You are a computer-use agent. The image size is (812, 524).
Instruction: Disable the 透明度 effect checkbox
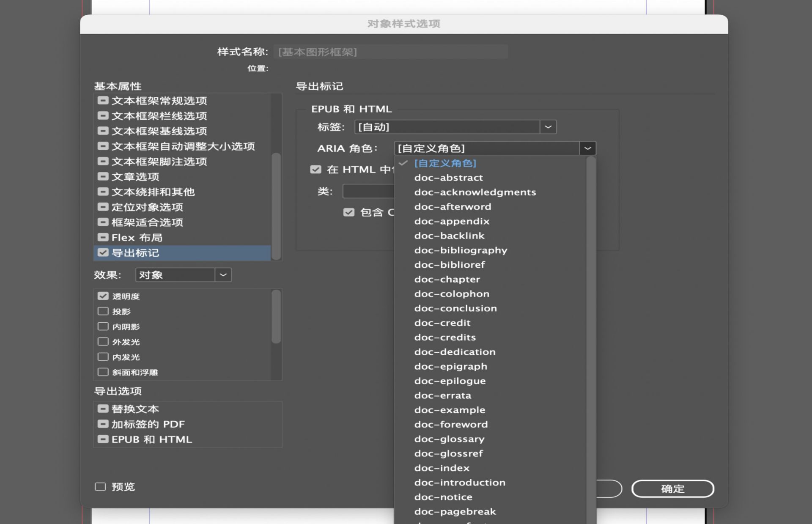pos(103,296)
